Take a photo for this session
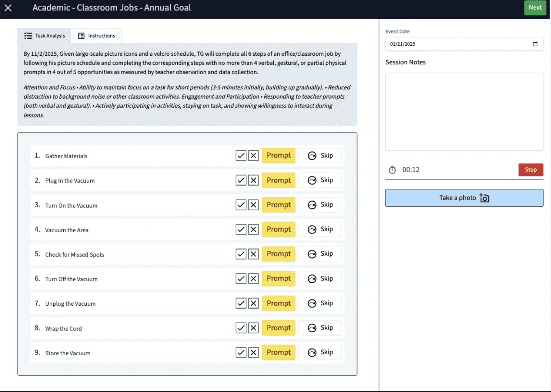Viewport: 551px width, 392px height. pos(464,198)
